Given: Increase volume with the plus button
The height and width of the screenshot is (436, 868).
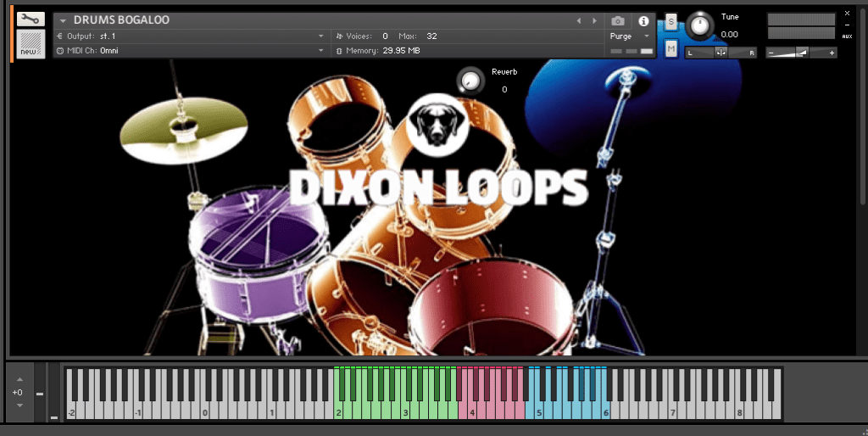Looking at the screenshot, I should pos(832,53).
